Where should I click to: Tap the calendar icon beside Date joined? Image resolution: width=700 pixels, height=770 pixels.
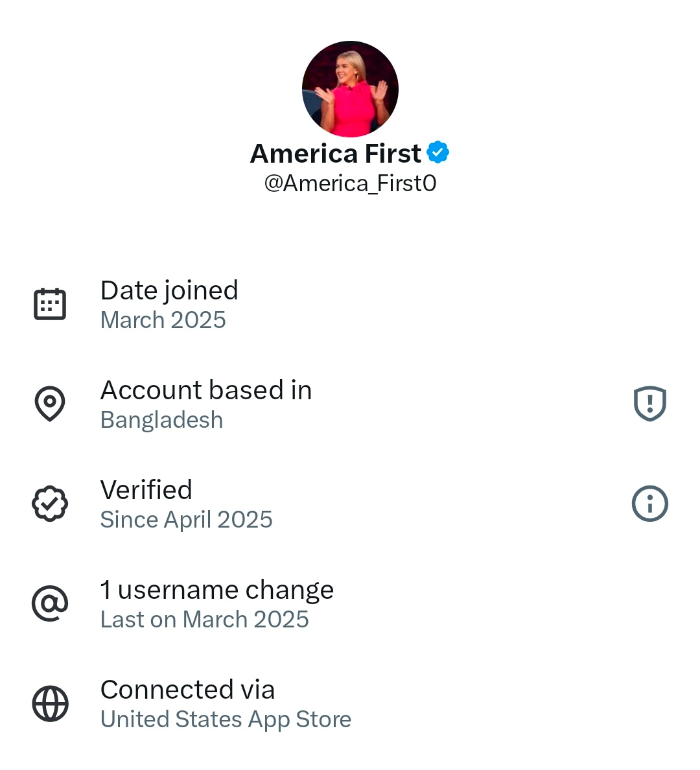(50, 304)
